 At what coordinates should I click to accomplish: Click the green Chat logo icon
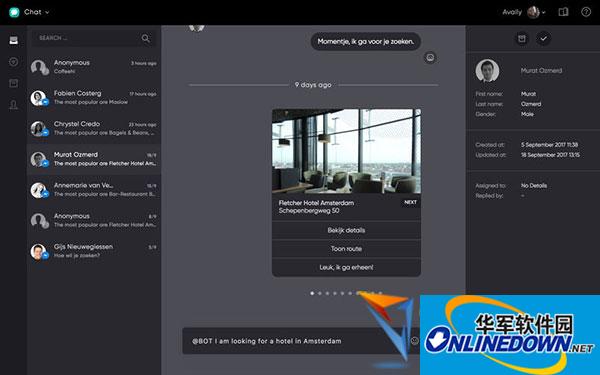(14, 12)
